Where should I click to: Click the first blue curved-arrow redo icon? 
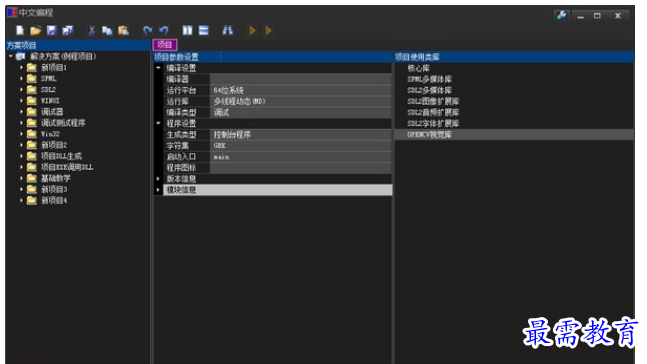[x=147, y=30]
